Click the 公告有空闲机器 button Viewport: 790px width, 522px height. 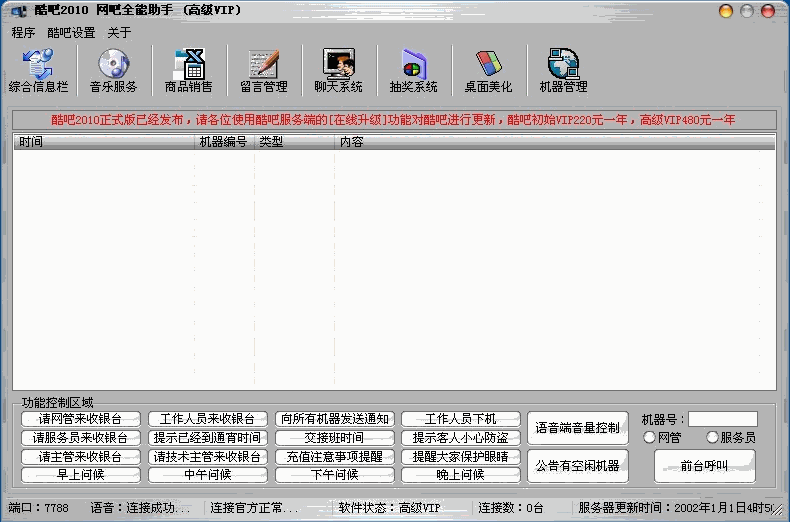577,466
